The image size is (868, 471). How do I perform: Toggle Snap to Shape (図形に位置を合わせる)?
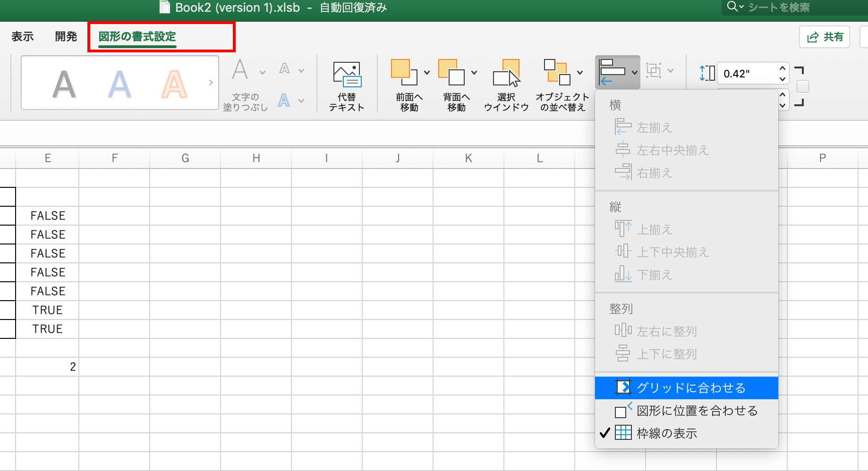pyautogui.click(x=687, y=411)
